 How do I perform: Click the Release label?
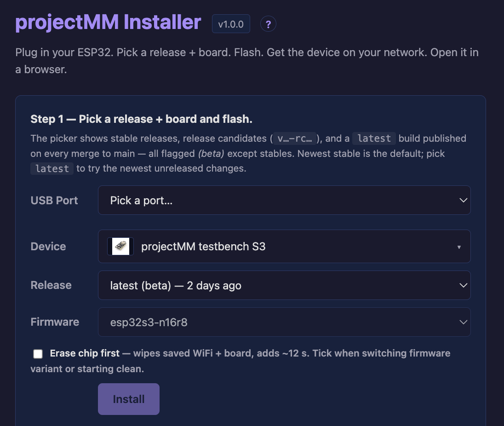click(51, 285)
